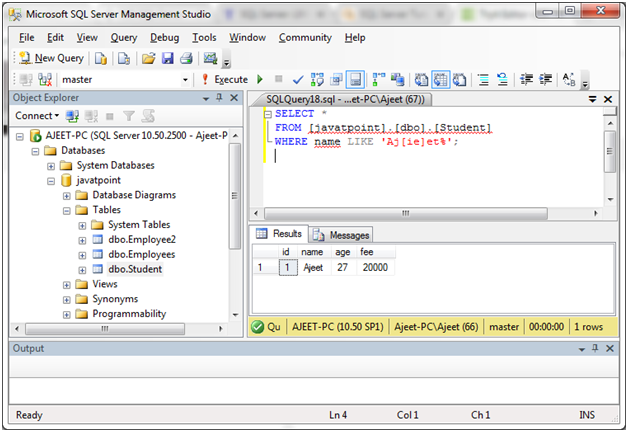Viewport: 628px width, 432px height.
Task: Open the Window menu
Action: point(248,38)
